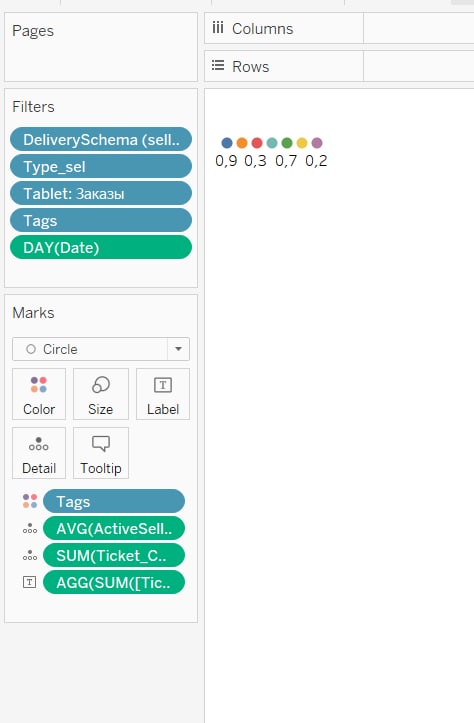This screenshot has width=474, height=723.
Task: Click detail icon left of SUM(Ticket_C.. pill
Action: click(30, 556)
